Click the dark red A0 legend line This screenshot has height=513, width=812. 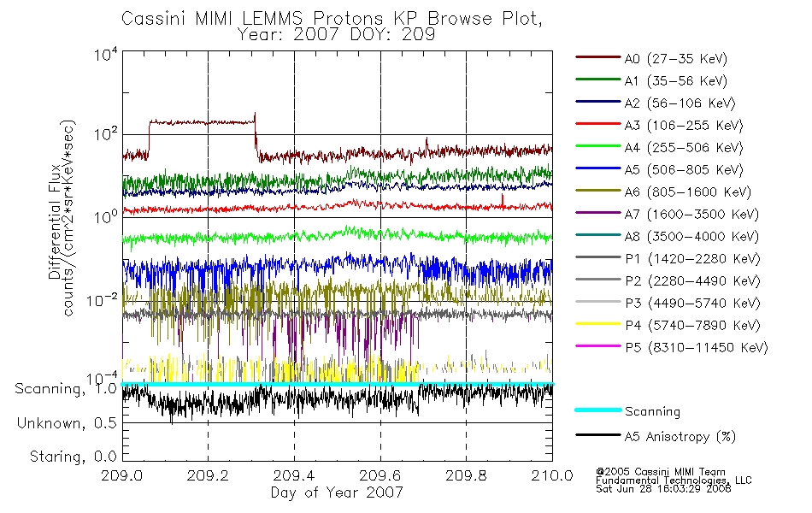[x=598, y=57]
